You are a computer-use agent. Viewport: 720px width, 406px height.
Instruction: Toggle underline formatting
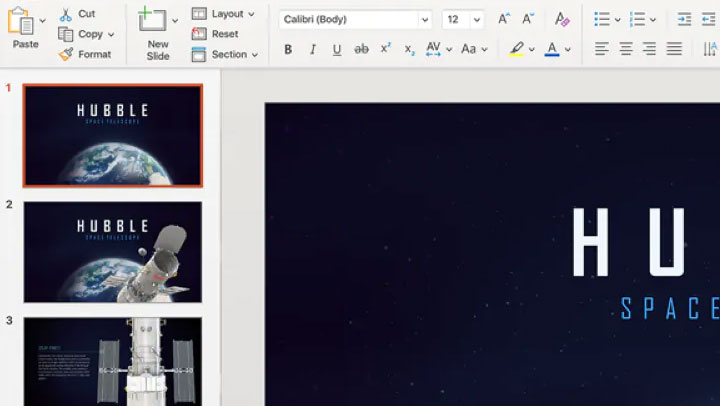pyautogui.click(x=336, y=49)
